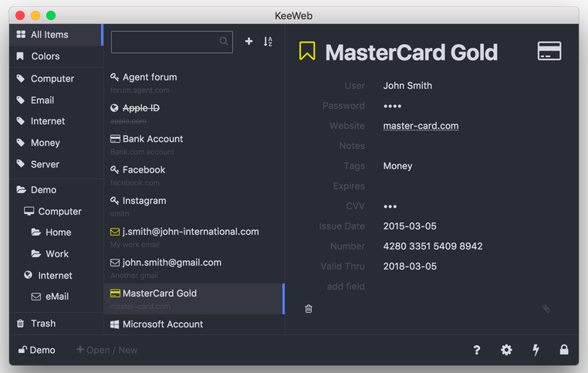Click the Money tag value
This screenshot has height=373, width=588.
point(397,166)
